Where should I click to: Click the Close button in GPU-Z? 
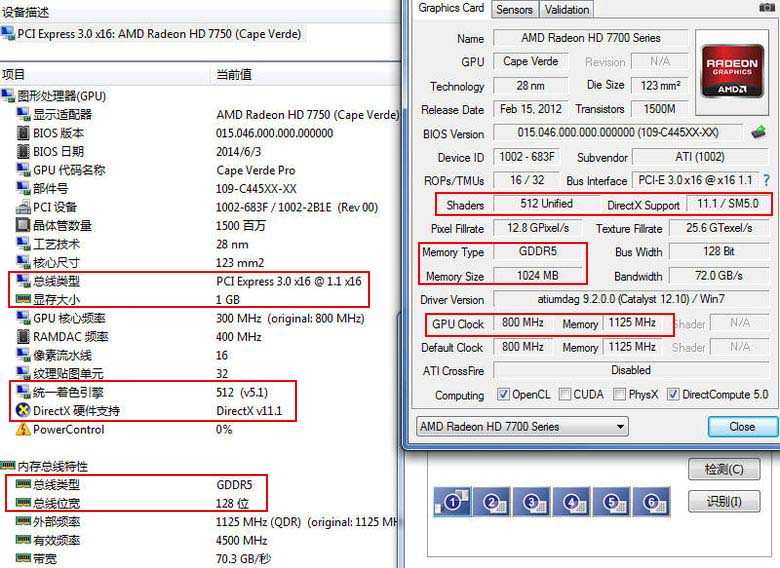pyautogui.click(x=742, y=427)
